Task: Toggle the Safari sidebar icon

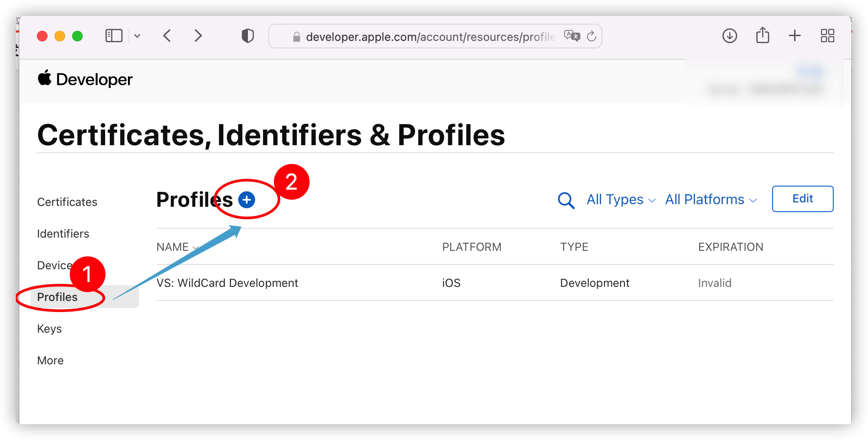Action: coord(114,36)
